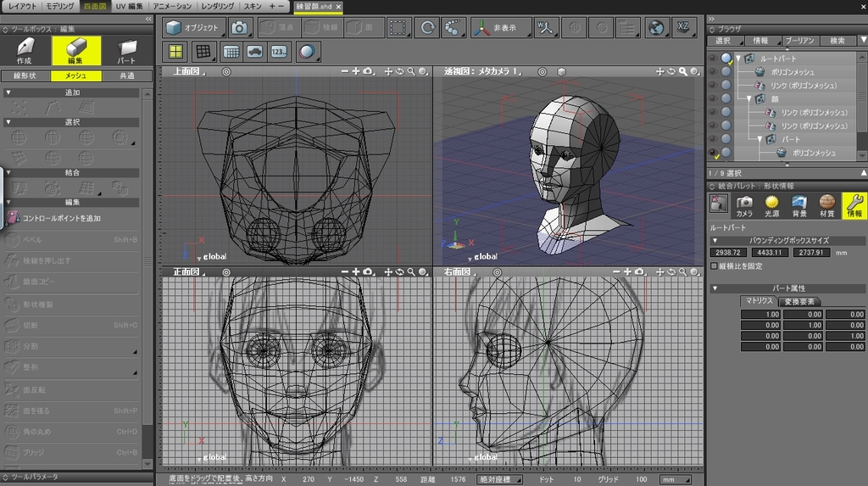Click the camera icon in top toolbar
Viewport: 868px width, 486px height.
coord(239,28)
